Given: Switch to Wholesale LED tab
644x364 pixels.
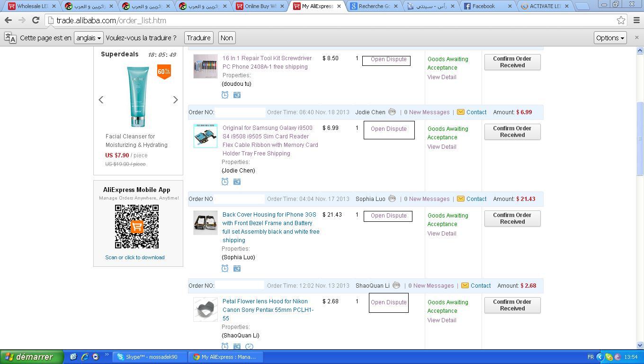Looking at the screenshot, I should (x=32, y=6).
